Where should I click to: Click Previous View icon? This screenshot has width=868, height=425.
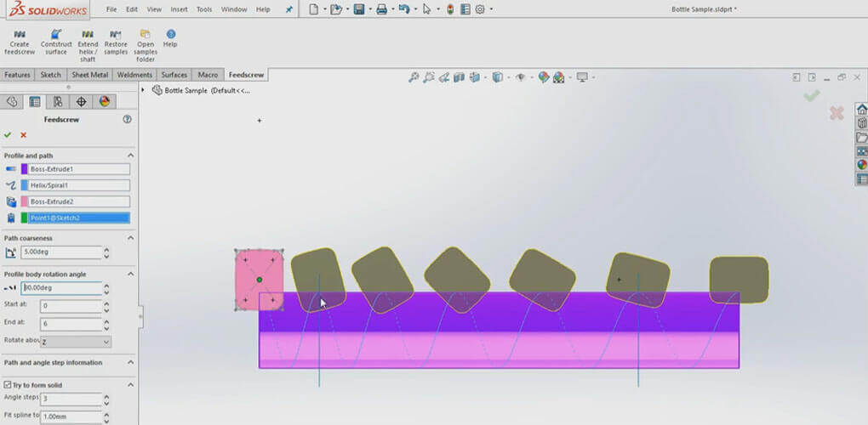[x=443, y=77]
